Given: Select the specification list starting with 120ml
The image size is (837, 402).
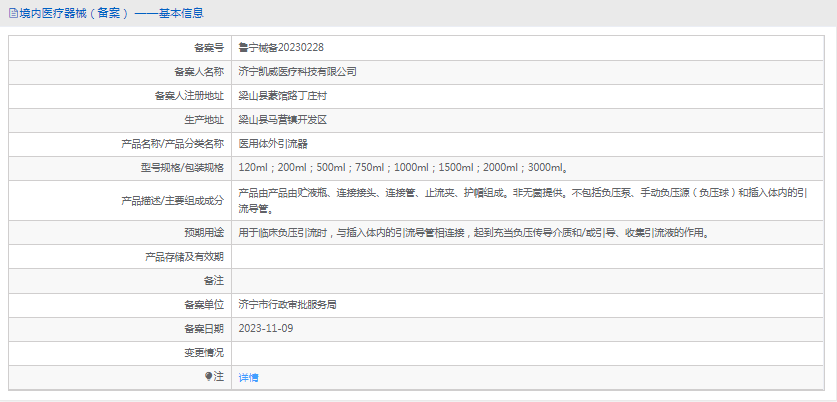Looking at the screenshot, I should coord(403,168).
